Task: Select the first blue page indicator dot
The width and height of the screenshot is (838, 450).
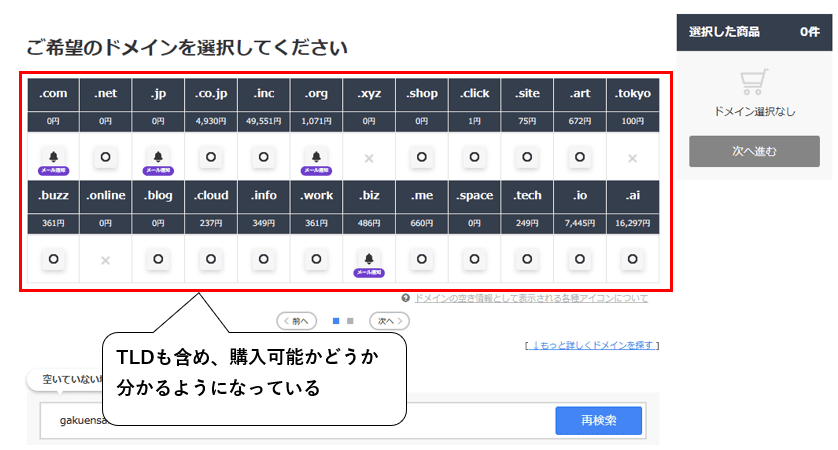Action: pos(336,321)
